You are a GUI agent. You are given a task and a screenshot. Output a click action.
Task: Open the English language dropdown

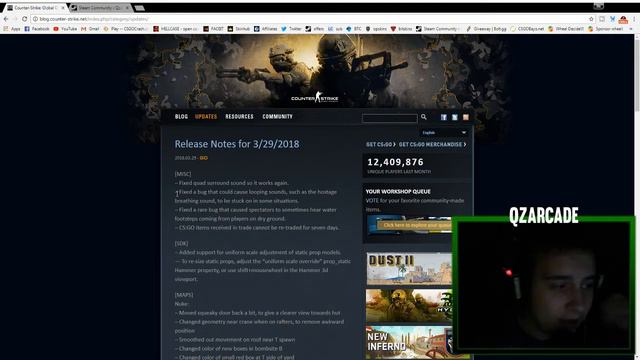[x=444, y=133]
